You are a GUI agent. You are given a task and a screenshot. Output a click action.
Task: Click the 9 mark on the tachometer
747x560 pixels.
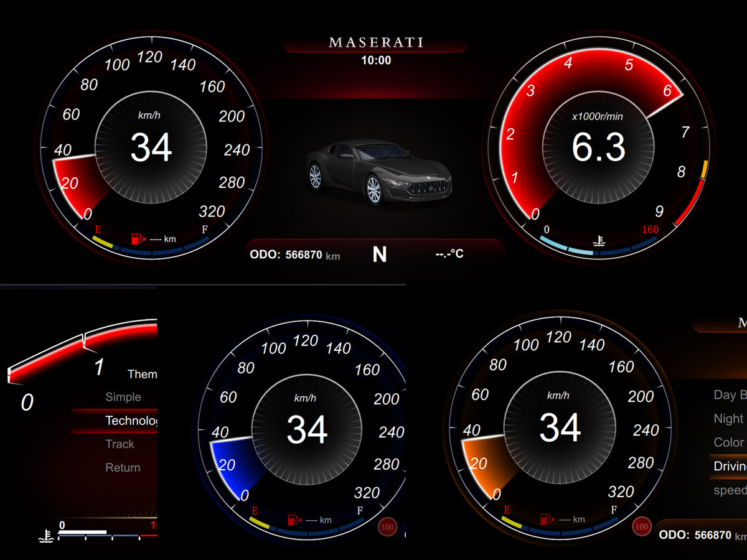(659, 212)
